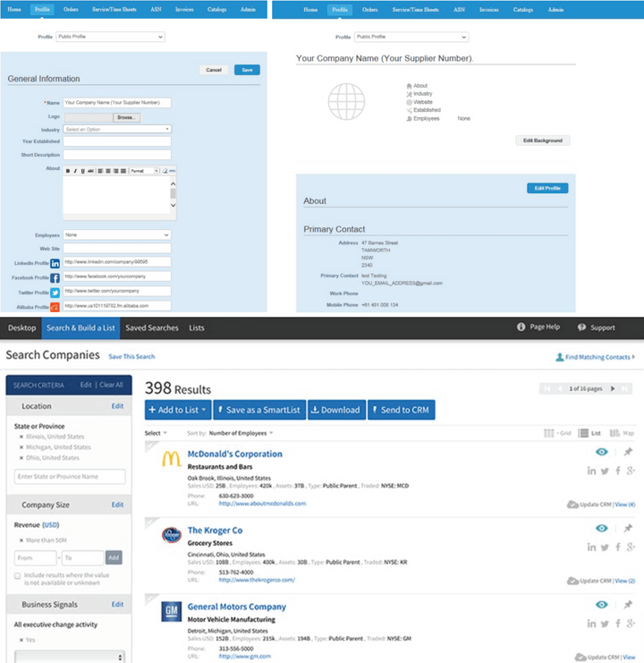The image size is (644, 663).
Task: Click the Facebook Profile icon in form
Action: point(55,277)
